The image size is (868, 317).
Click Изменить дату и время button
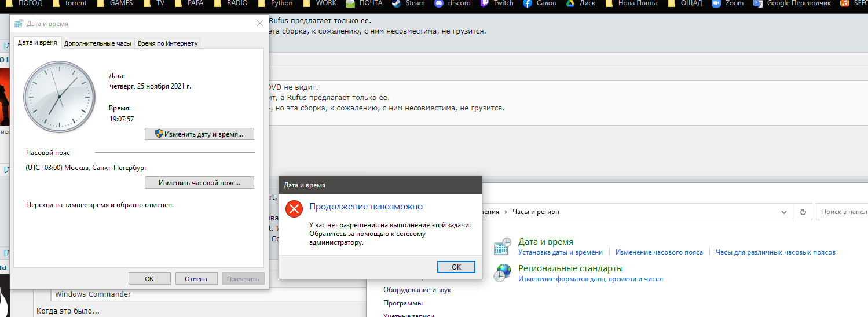[x=199, y=134]
